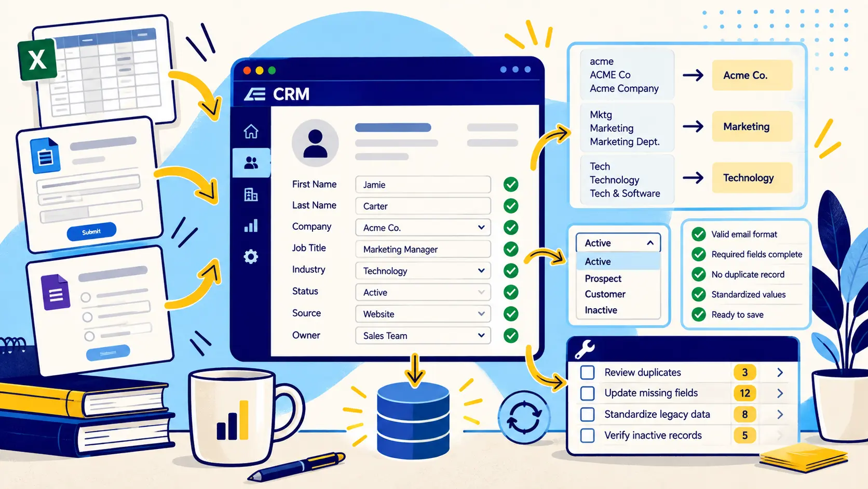The height and width of the screenshot is (489, 868).
Task: Click the Standardized values text
Action: pos(749,295)
